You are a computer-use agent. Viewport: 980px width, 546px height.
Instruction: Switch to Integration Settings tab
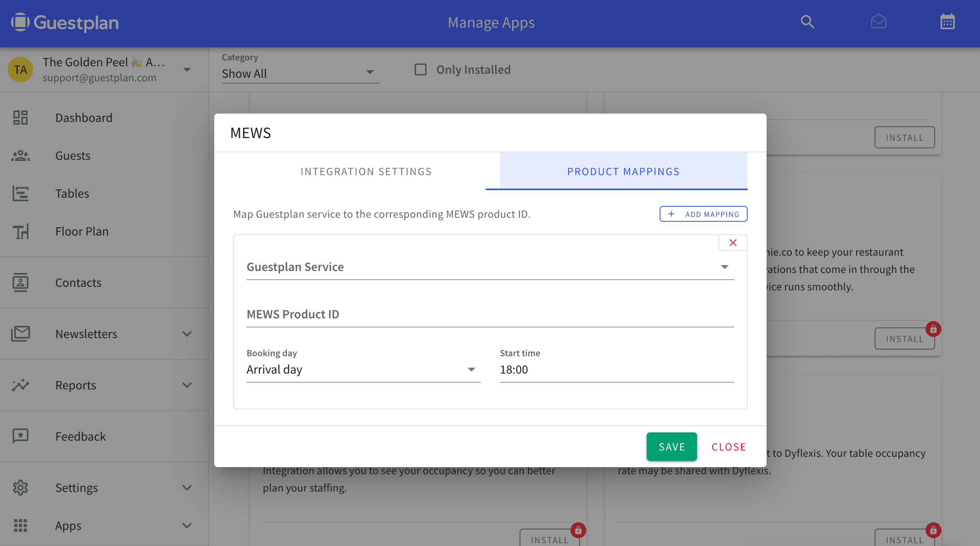tap(366, 172)
